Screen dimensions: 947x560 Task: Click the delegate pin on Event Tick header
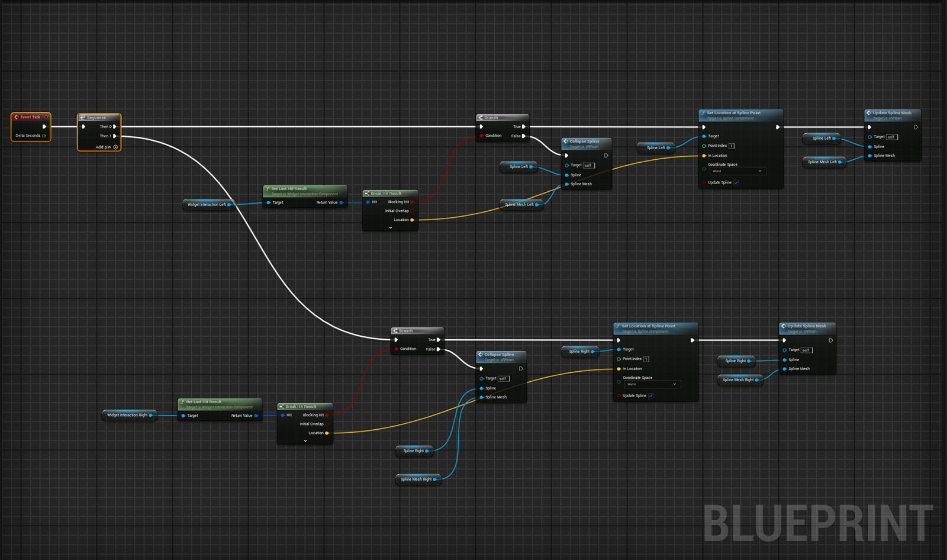pos(46,117)
